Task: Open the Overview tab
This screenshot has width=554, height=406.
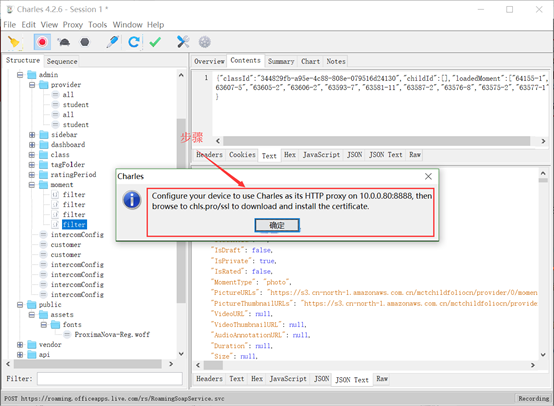Action: tap(209, 61)
